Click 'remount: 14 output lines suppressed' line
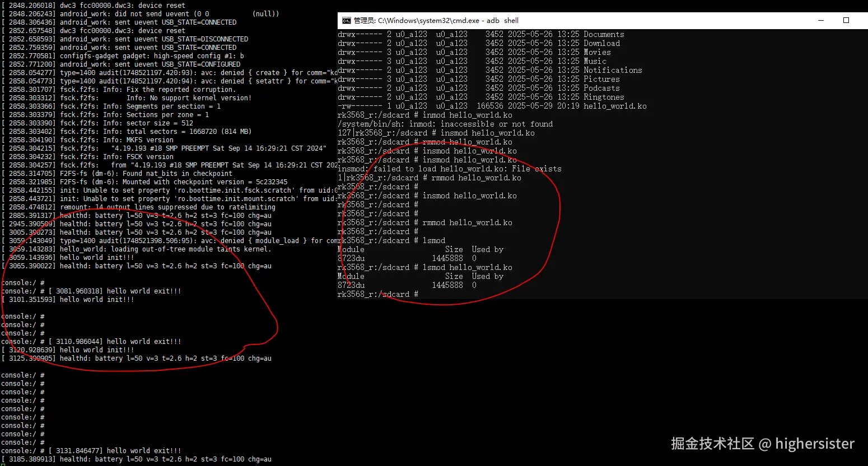868x466 pixels. tap(138, 207)
